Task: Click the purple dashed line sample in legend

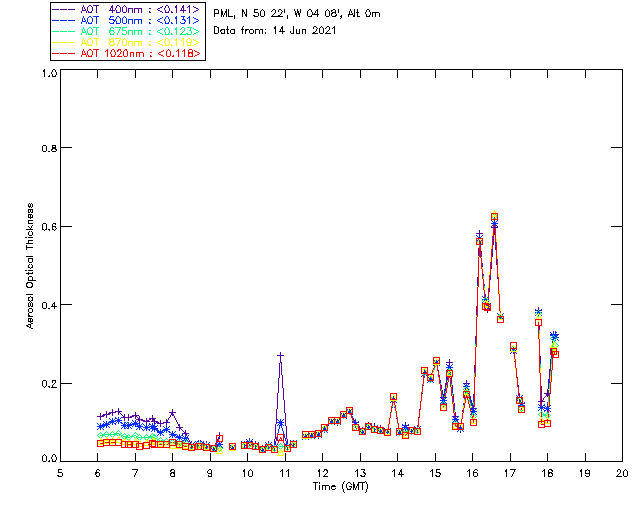Action: pyautogui.click(x=64, y=9)
